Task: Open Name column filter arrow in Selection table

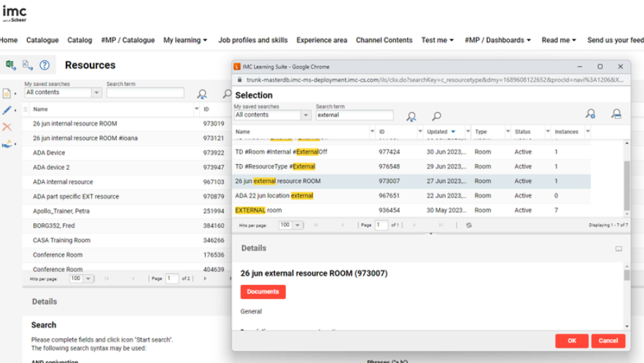Action: (371, 132)
